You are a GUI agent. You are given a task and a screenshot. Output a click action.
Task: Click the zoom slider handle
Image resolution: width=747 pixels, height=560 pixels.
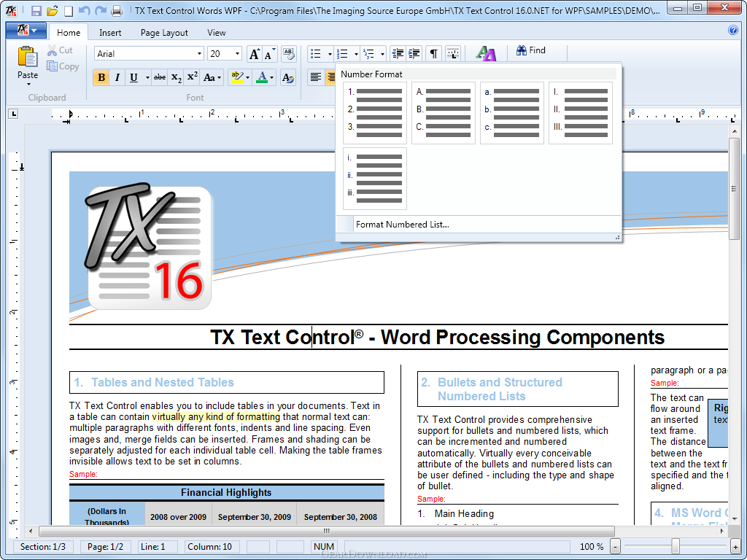(x=676, y=547)
